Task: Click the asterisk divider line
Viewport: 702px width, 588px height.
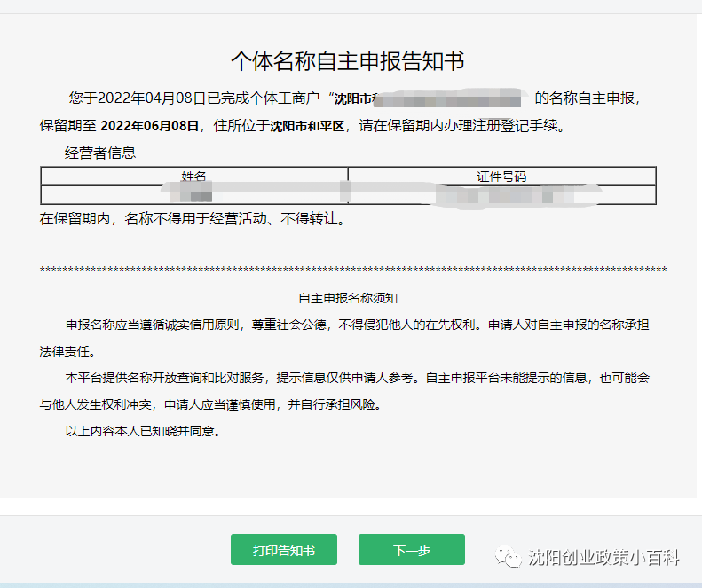Action: tap(353, 270)
